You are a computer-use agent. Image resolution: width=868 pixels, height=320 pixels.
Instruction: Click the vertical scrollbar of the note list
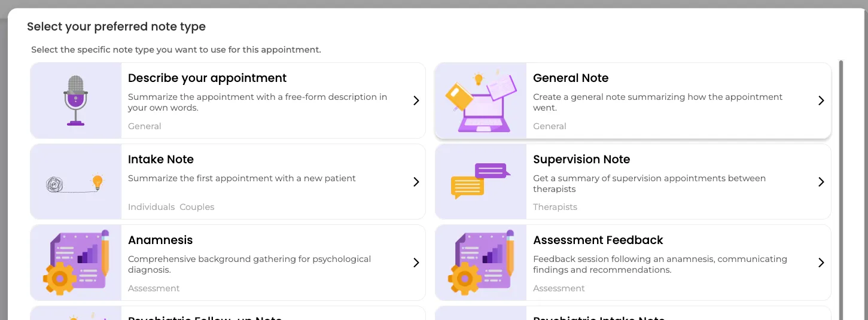tap(841, 190)
